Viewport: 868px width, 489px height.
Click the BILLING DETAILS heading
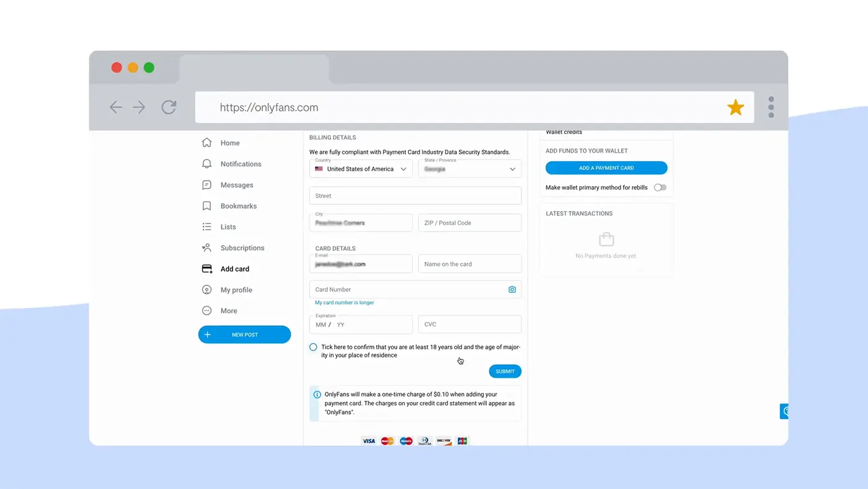[333, 138]
